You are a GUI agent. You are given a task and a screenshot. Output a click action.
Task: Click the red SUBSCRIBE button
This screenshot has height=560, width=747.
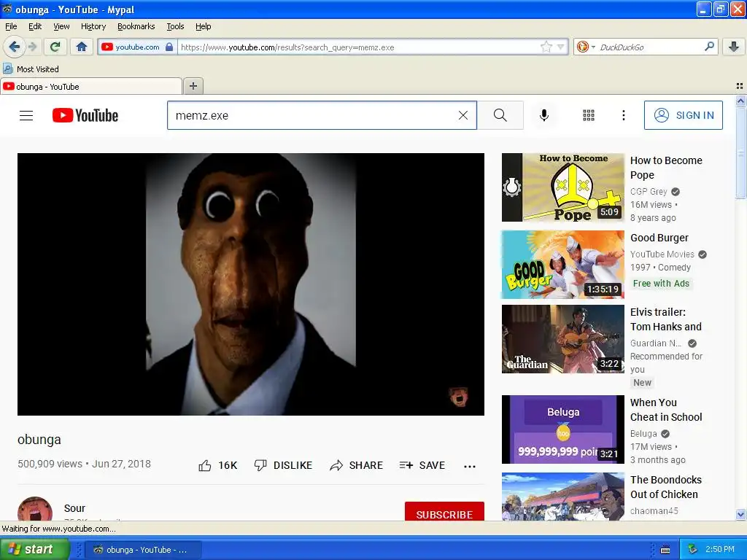point(444,511)
